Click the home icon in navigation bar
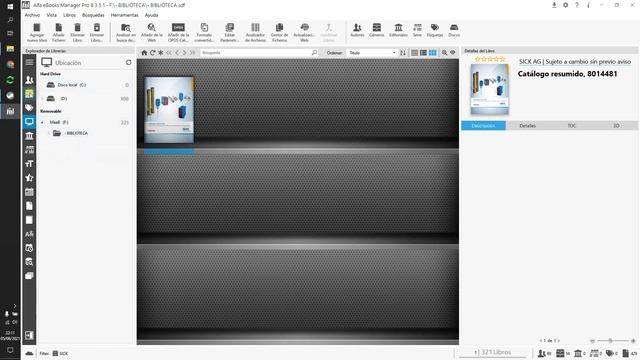Viewport: 640px width, 360px height. pyautogui.click(x=144, y=53)
